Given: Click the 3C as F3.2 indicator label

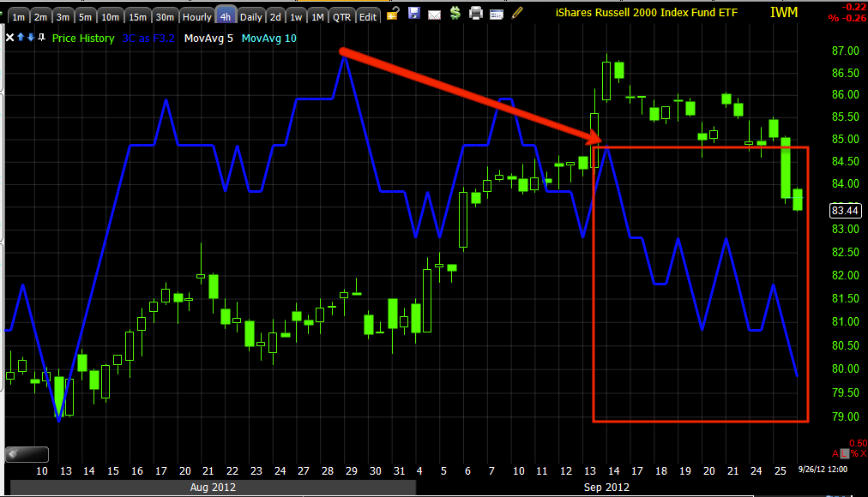Looking at the screenshot, I should tap(148, 39).
